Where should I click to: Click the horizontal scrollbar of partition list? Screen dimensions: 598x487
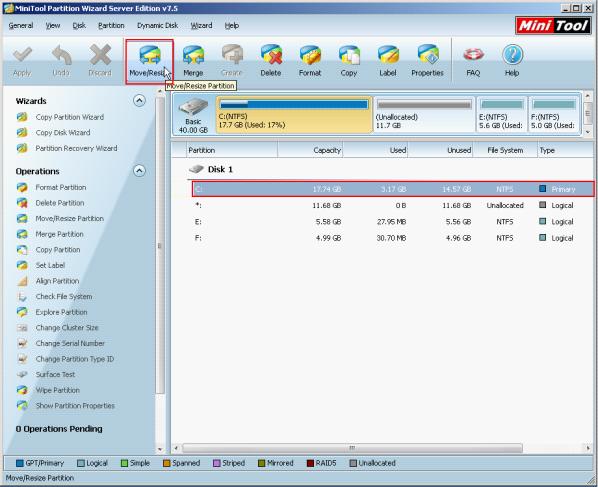click(352, 448)
